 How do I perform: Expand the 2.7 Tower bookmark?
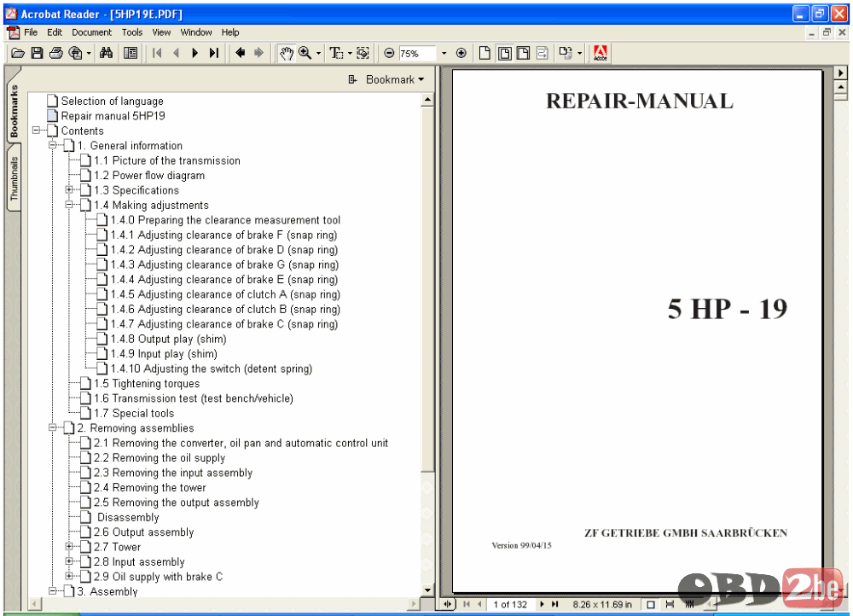click(69, 546)
